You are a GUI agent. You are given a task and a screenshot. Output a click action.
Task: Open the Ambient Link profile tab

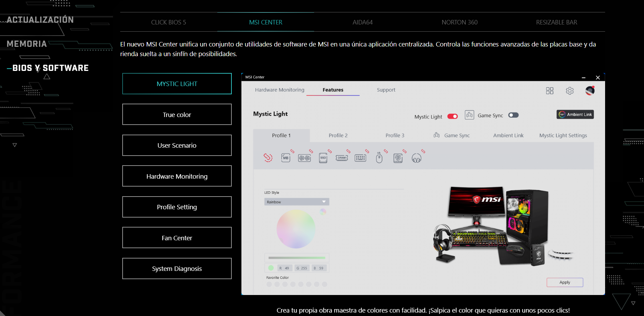[x=508, y=136]
